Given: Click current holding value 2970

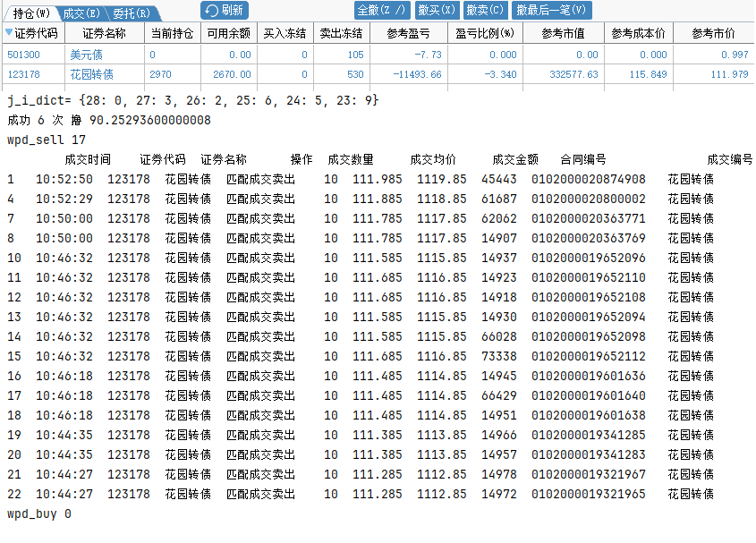Looking at the screenshot, I should [x=160, y=75].
